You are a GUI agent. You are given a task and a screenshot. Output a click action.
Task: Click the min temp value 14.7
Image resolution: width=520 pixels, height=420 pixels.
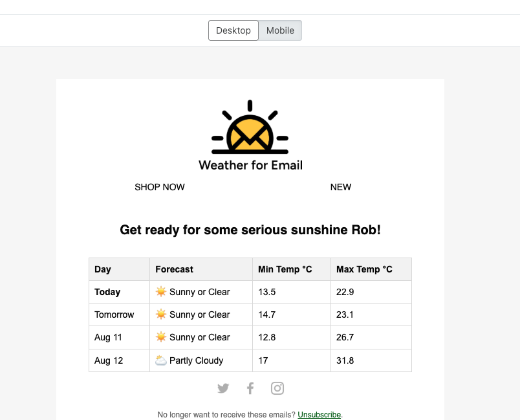click(x=266, y=315)
